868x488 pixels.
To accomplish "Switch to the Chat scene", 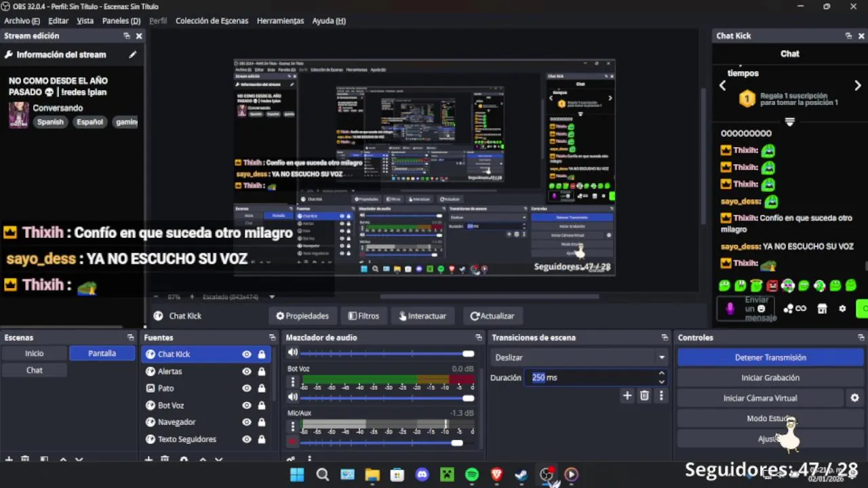I will (x=35, y=370).
